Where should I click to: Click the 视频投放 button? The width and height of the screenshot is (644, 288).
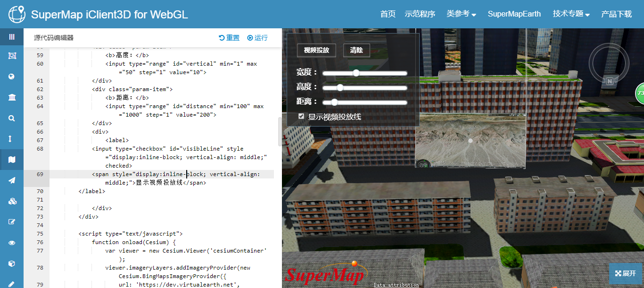316,51
